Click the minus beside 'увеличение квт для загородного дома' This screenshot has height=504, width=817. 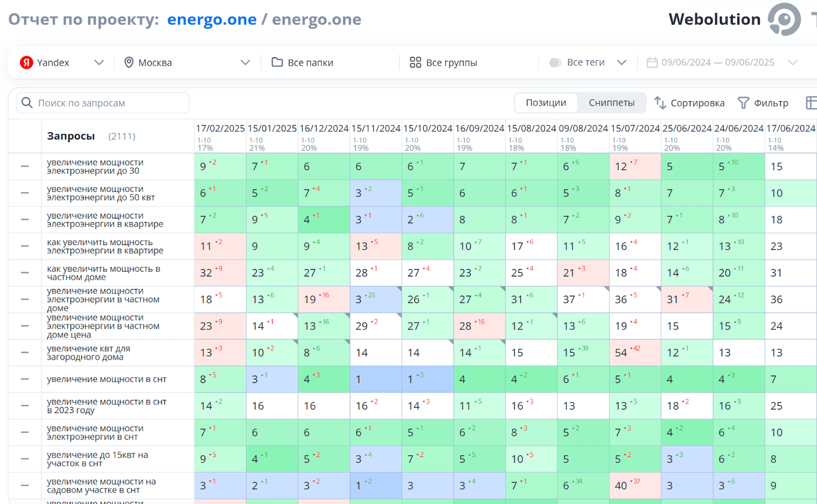pyautogui.click(x=25, y=353)
